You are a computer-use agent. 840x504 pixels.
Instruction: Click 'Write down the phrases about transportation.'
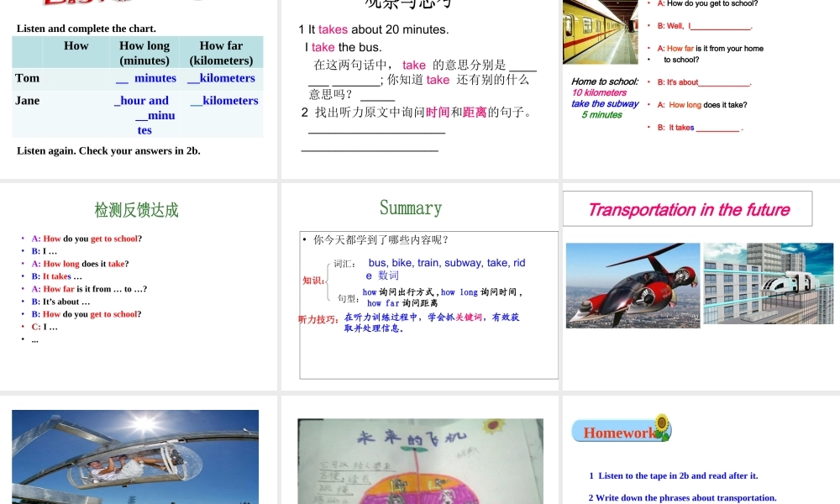682,497
